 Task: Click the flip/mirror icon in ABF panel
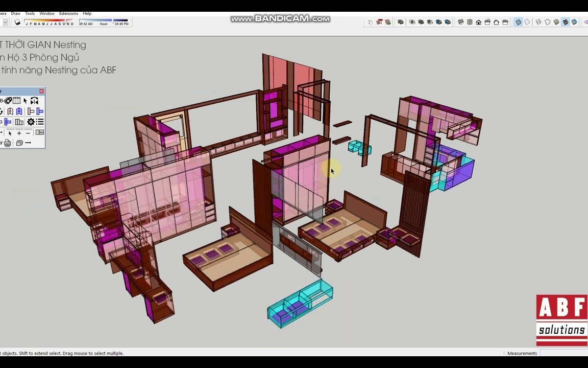coord(35,101)
